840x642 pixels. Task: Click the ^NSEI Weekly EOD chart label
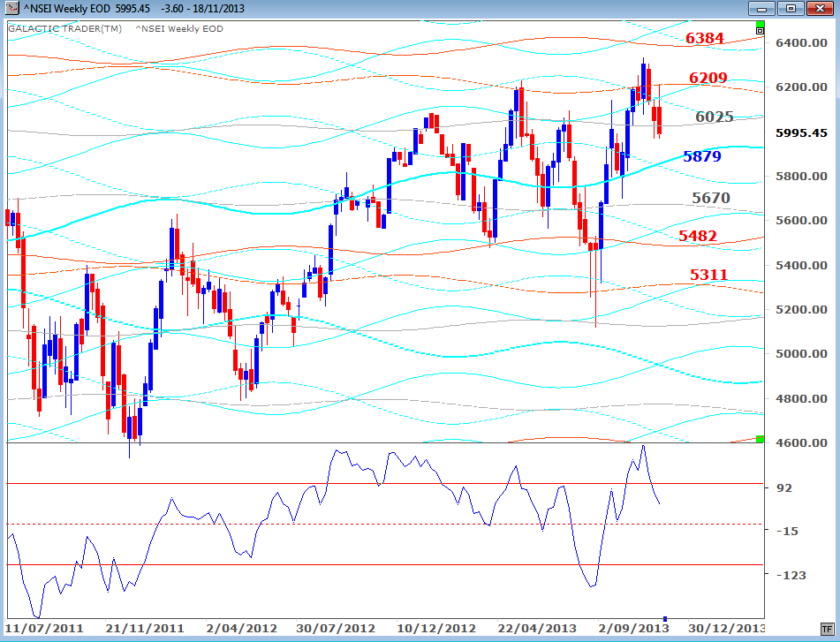tap(179, 29)
